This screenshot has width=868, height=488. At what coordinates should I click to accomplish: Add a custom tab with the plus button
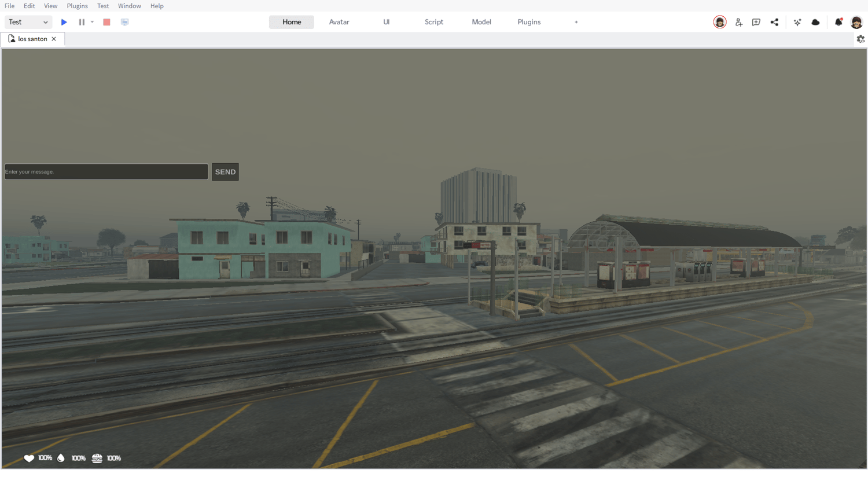click(576, 22)
